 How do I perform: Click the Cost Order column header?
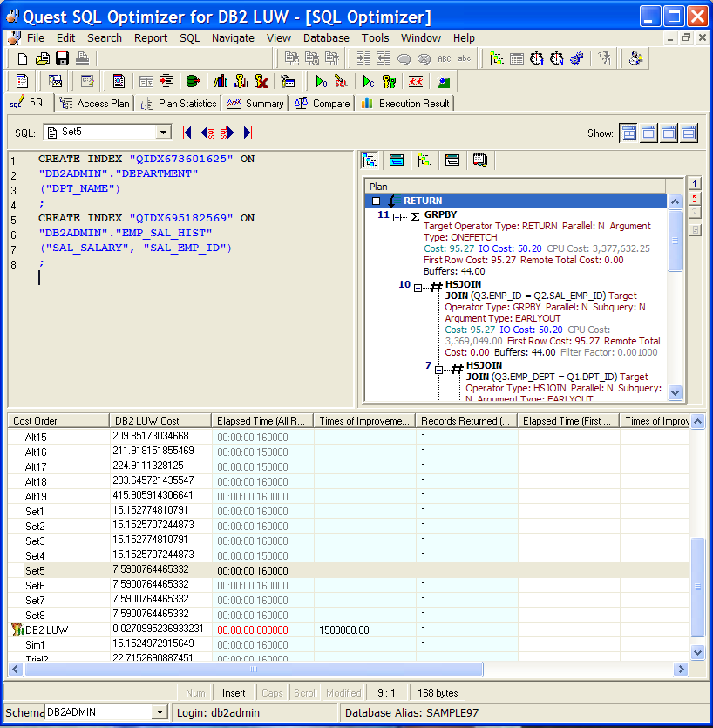tap(35, 421)
